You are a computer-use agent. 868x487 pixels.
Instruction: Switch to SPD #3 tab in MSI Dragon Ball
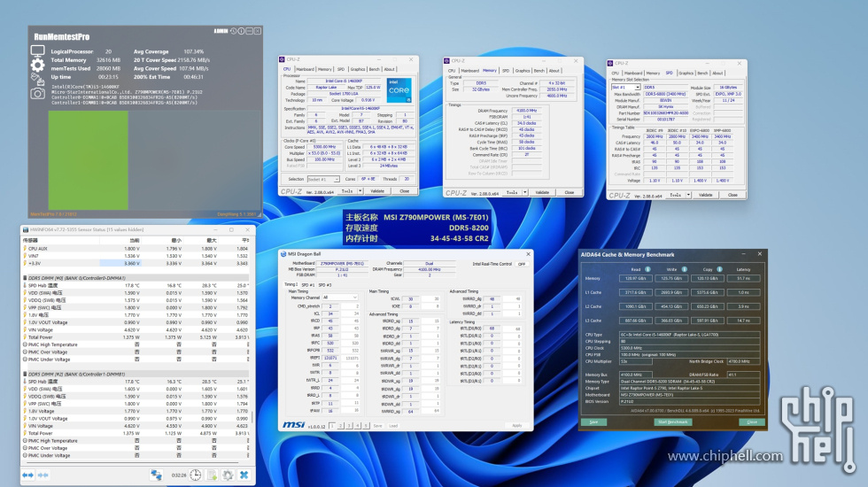326,285
